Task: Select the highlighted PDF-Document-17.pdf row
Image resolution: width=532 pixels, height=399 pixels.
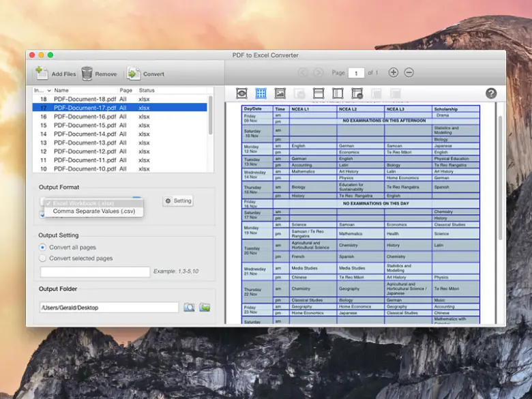Action: [120, 108]
